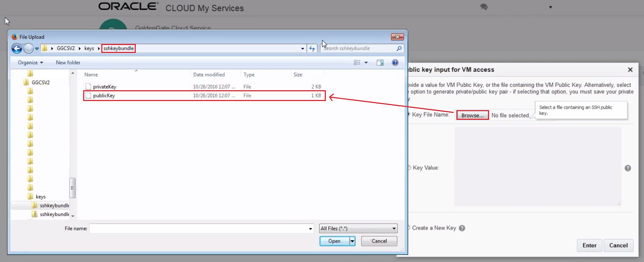Image resolution: width=644 pixels, height=262 pixels.
Task: Select Create a New Key radio
Action: [x=409, y=228]
